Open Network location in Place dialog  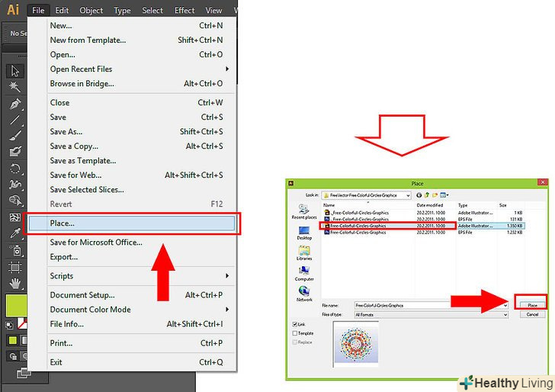[x=304, y=294]
